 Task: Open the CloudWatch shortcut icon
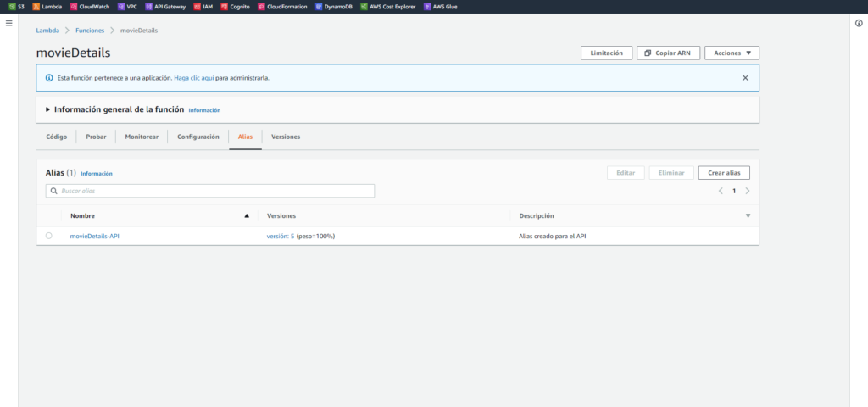pos(74,7)
